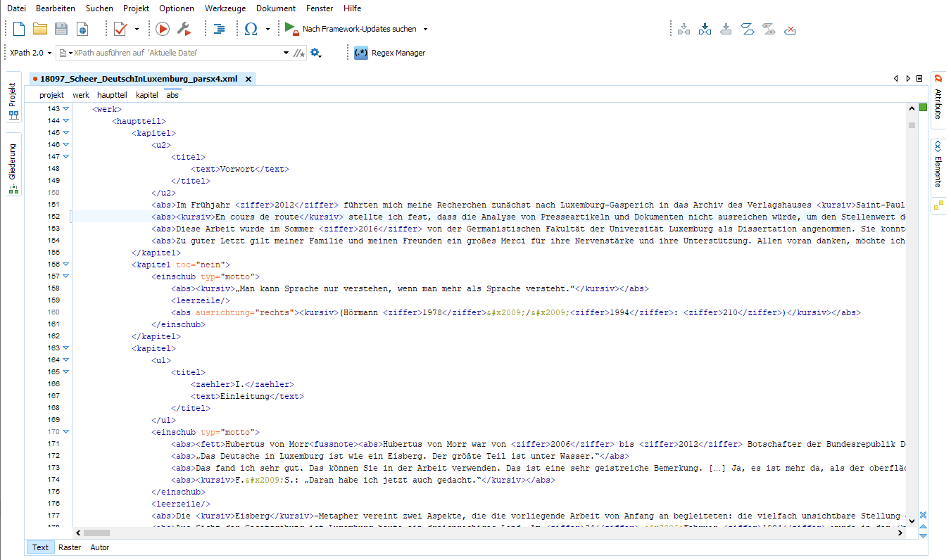Save the file using the floppy disk icon

click(x=61, y=29)
